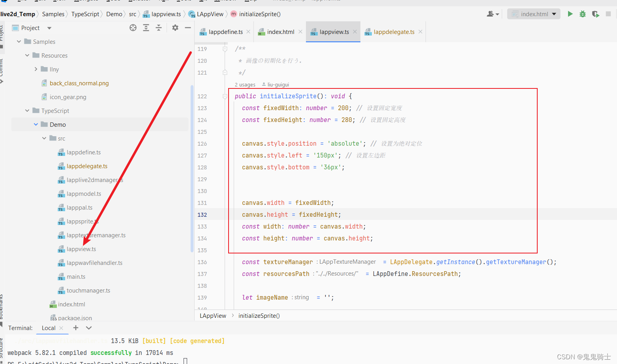Collapse the TypeScript folder
The height and width of the screenshot is (364, 617).
27,111
